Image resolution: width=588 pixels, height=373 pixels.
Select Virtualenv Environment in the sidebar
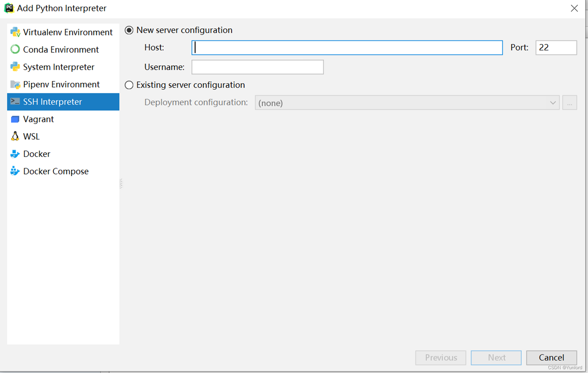tap(63, 32)
